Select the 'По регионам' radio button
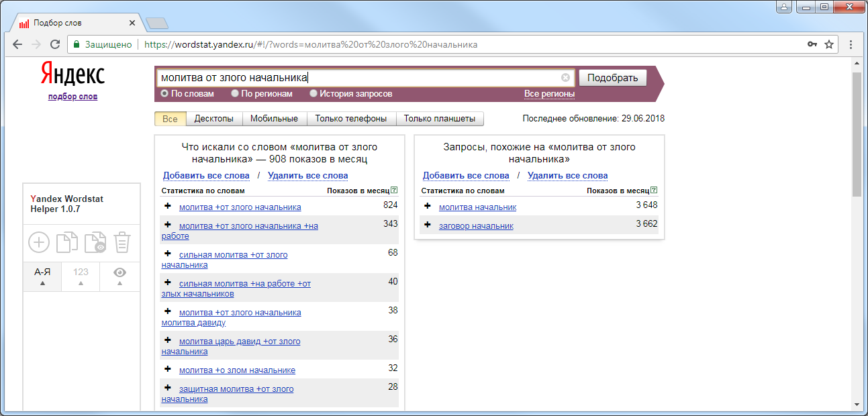Viewport: 868px width, 416px height. coord(235,94)
